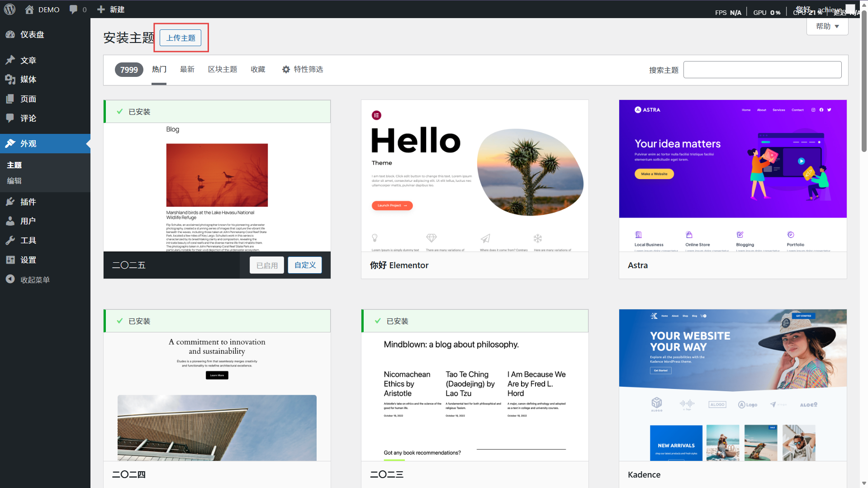This screenshot has width=868, height=488.
Task: Click the comments bubble in the top bar
Action: (x=74, y=9)
